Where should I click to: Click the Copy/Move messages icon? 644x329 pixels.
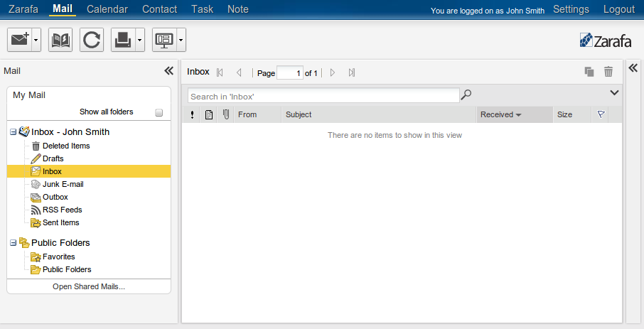click(589, 72)
